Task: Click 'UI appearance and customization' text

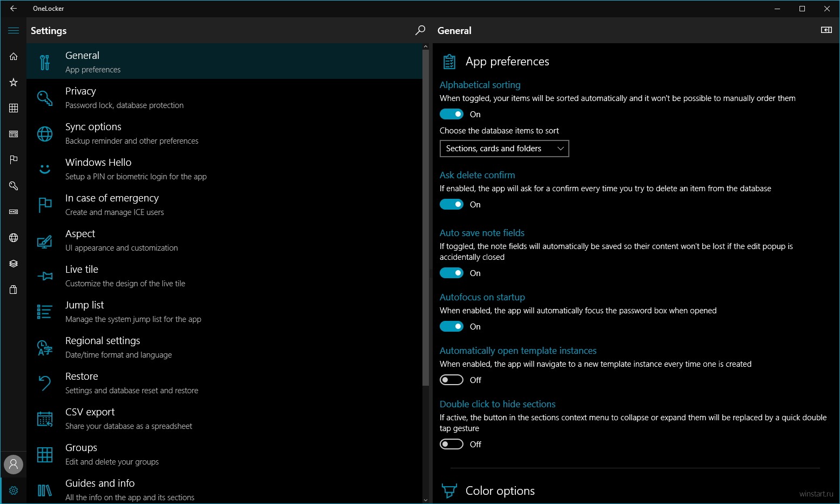Action: 122,248
